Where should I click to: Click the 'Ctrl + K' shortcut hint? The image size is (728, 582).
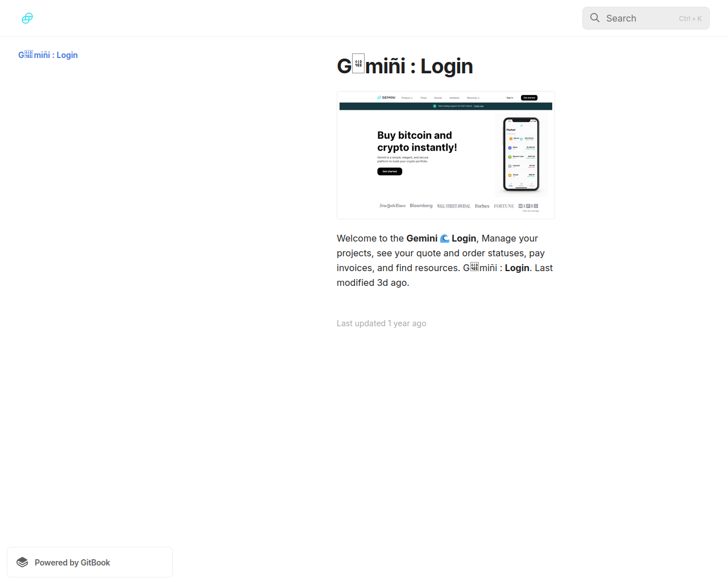pos(690,18)
